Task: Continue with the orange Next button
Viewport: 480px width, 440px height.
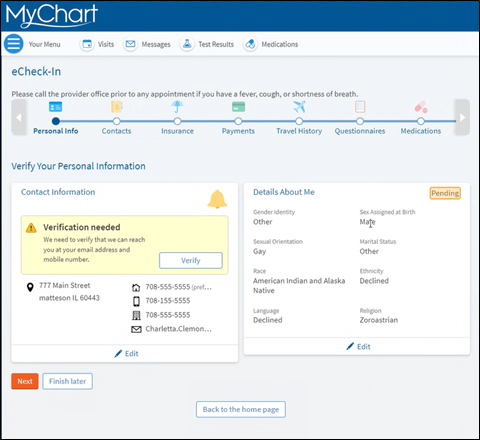Action: 25,381
